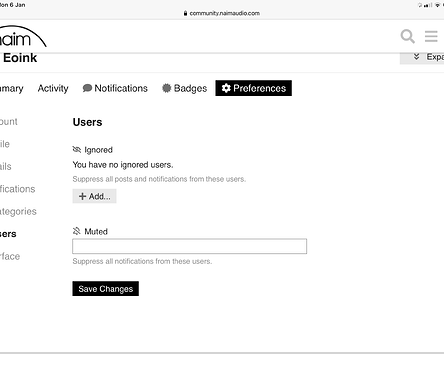Open the hamburger menu icon

[x=431, y=36]
